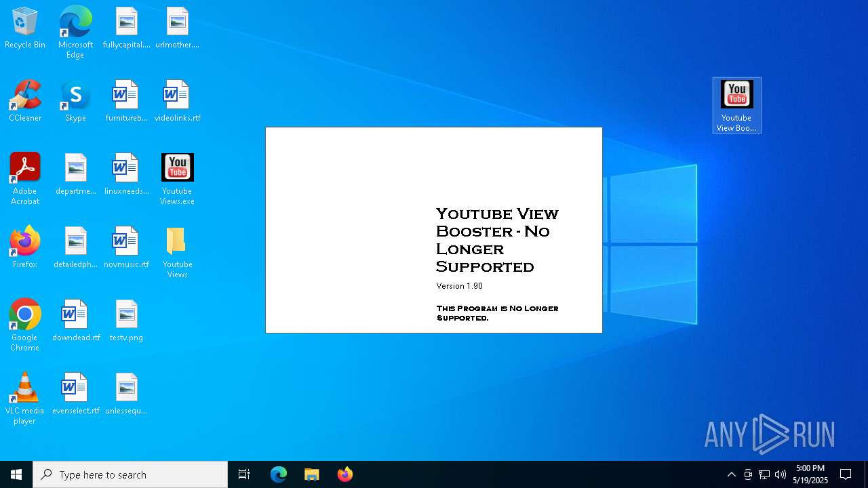Select the departme image file
The width and height of the screenshot is (868, 488).
(75, 175)
